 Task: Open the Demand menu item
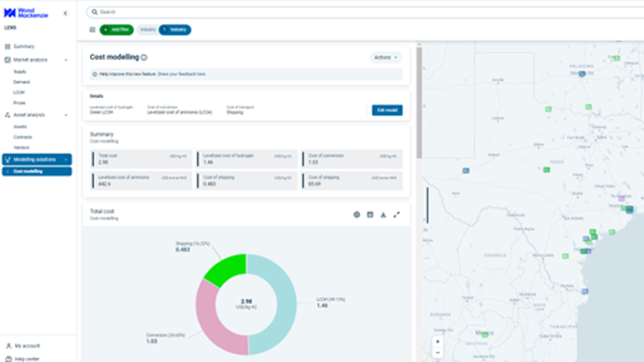(x=21, y=82)
